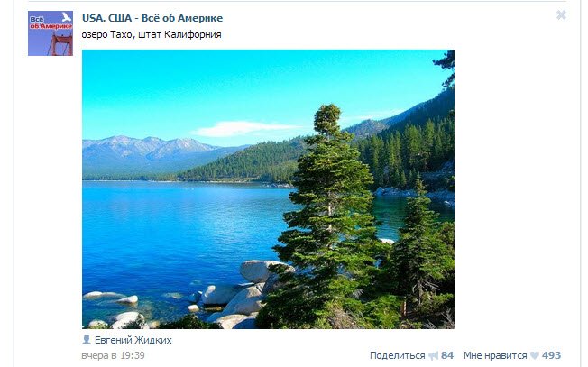
Task: Open the Lake Tahoe photo on its blue water
Action: click(171, 225)
